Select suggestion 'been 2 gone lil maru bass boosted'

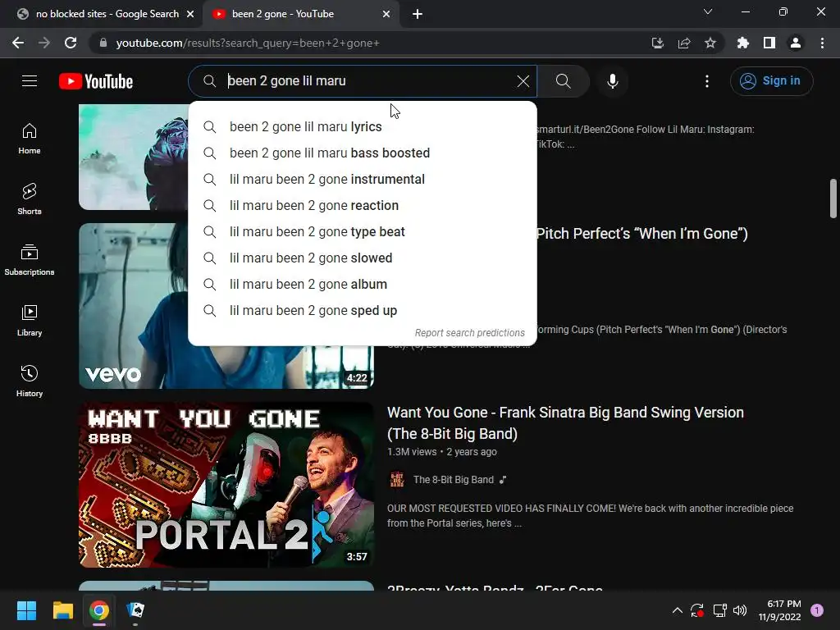(363, 153)
